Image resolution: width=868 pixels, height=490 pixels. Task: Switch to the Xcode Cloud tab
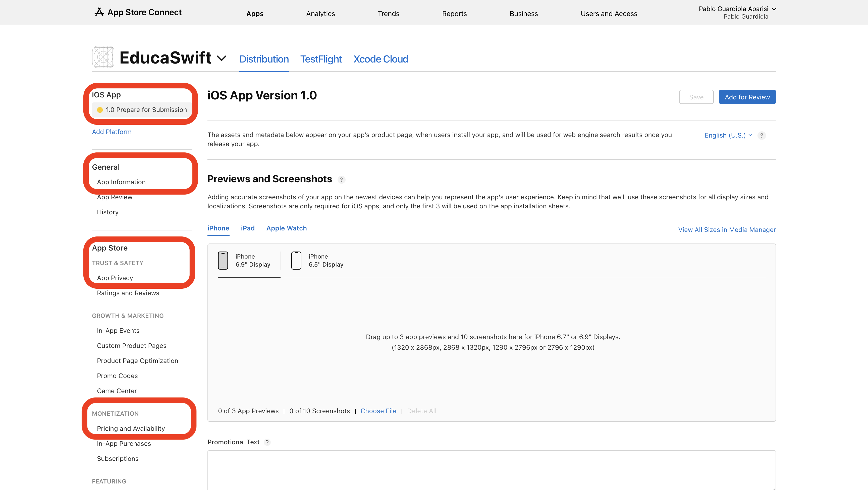coord(381,59)
